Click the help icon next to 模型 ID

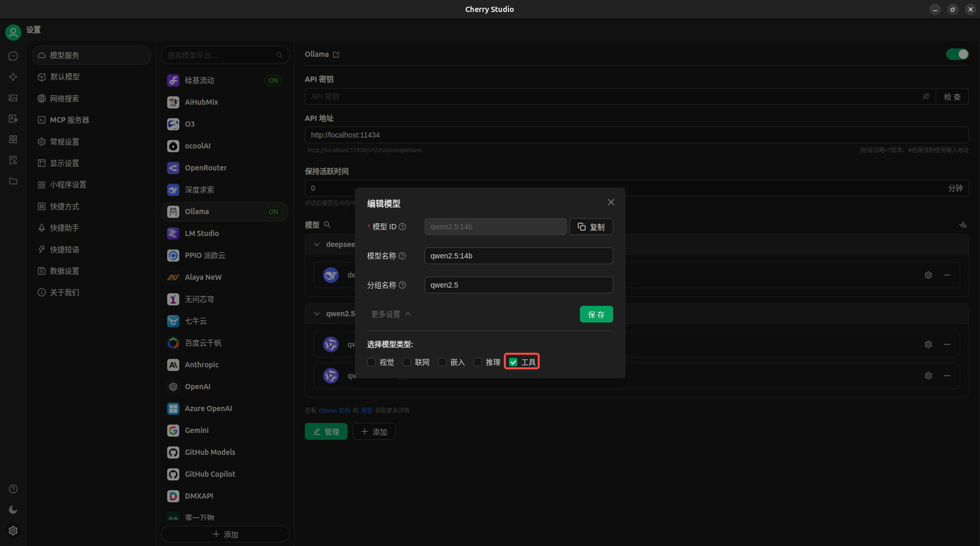402,227
